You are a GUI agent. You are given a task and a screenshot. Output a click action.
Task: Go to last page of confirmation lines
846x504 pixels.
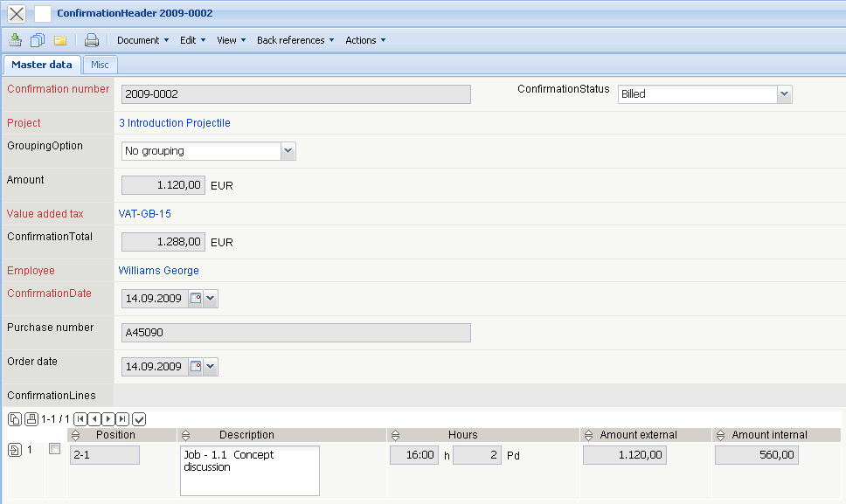(x=122, y=419)
